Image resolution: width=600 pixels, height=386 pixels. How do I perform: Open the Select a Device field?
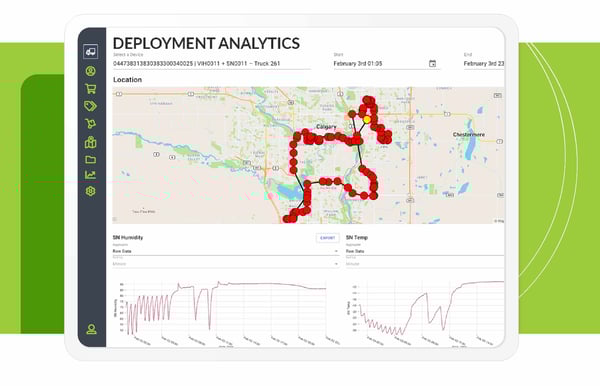click(211, 64)
